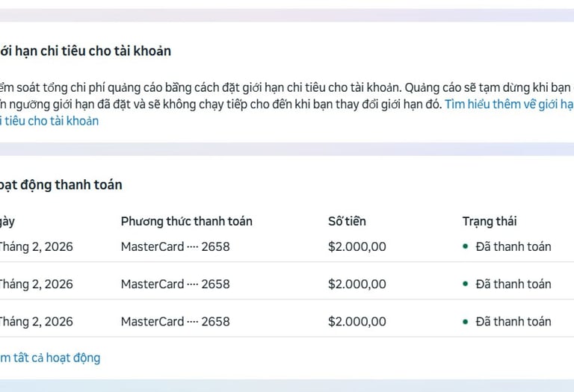This screenshot has height=392, width=574.
Task: Click the $2.000,00 amount in first row
Action: (357, 246)
